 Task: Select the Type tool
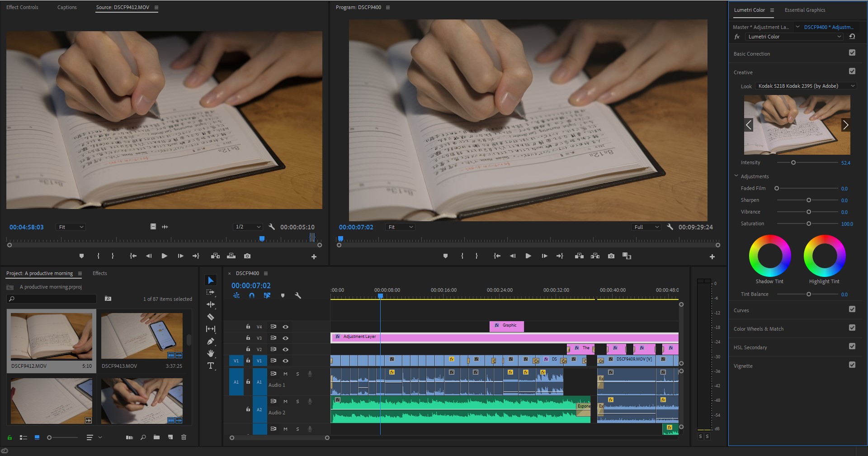click(211, 366)
